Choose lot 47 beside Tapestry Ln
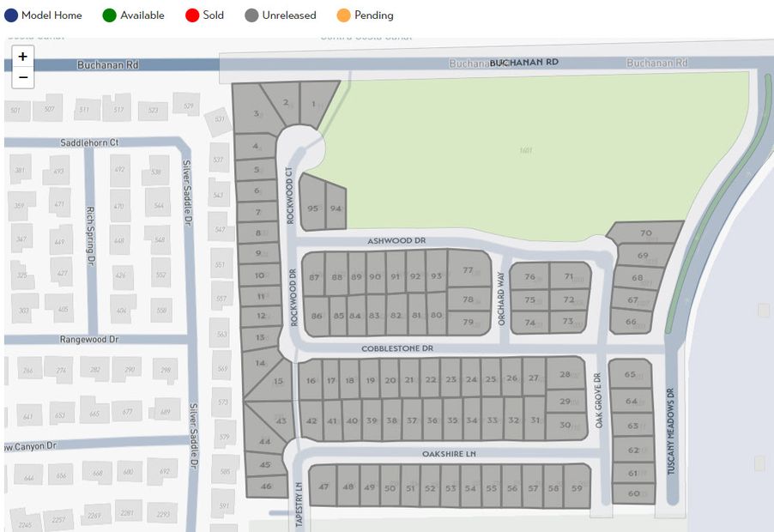Viewport: 774px width, 532px height. [x=324, y=487]
